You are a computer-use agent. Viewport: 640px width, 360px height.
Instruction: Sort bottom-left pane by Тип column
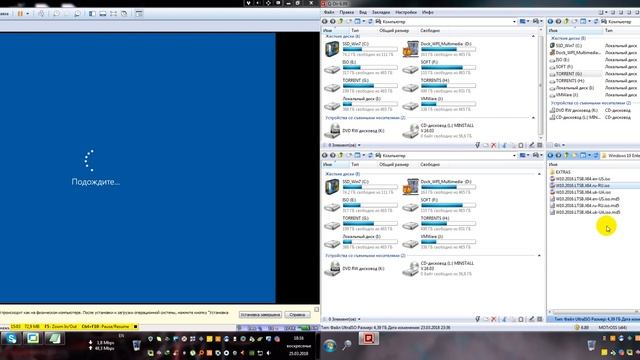(355, 164)
